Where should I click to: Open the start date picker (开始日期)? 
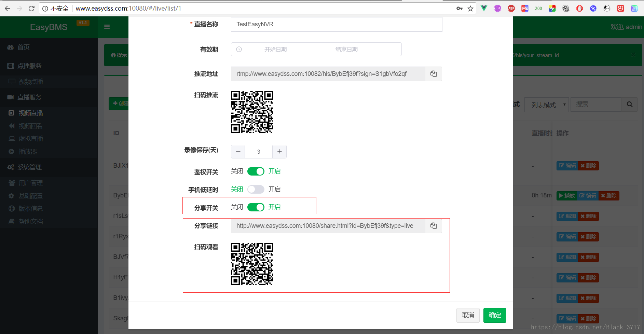coord(275,49)
